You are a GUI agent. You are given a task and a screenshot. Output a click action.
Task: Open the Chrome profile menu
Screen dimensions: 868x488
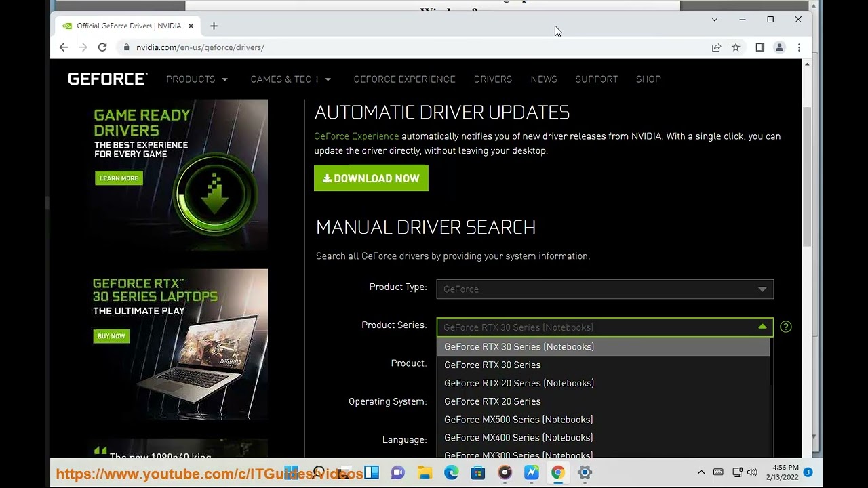pos(779,47)
